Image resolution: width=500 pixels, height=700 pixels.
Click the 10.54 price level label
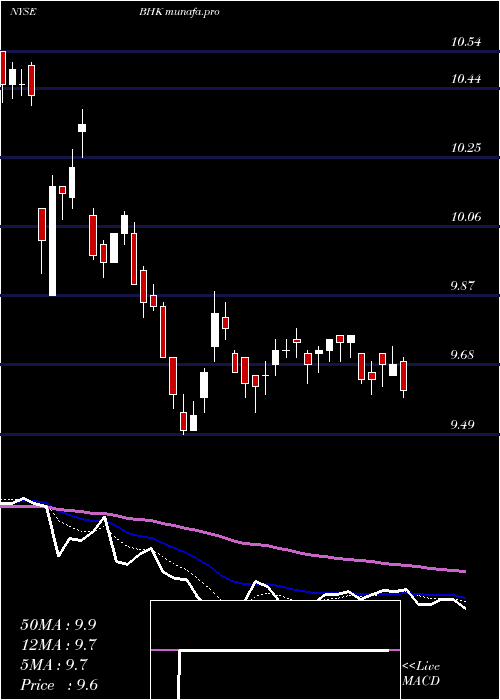coord(466,42)
